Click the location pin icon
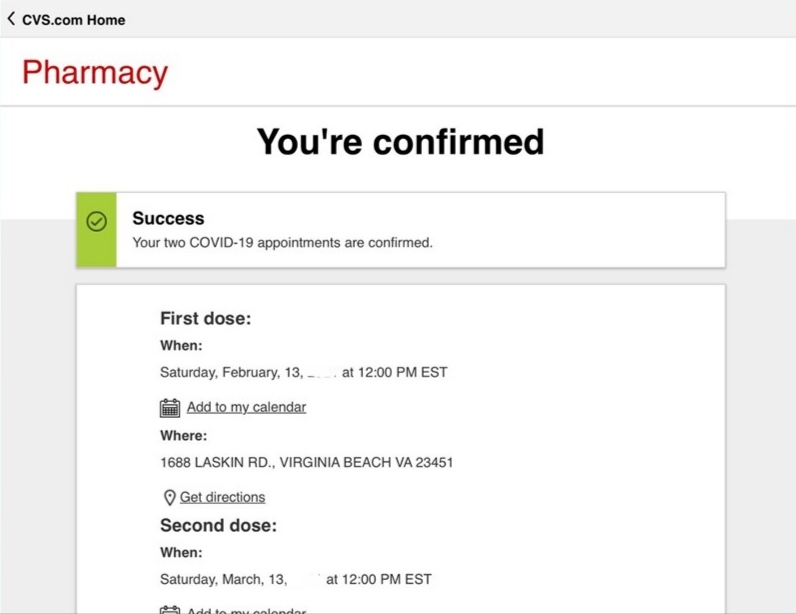Screen dimensions: 796x614 tap(169, 497)
